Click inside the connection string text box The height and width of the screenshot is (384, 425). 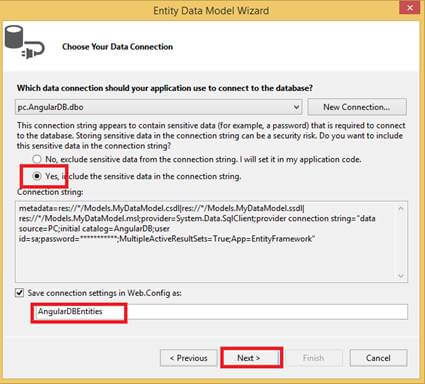pos(205,241)
